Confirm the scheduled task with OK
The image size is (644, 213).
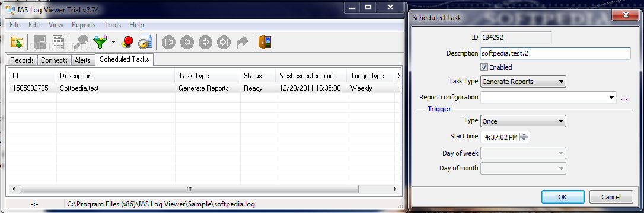562,197
